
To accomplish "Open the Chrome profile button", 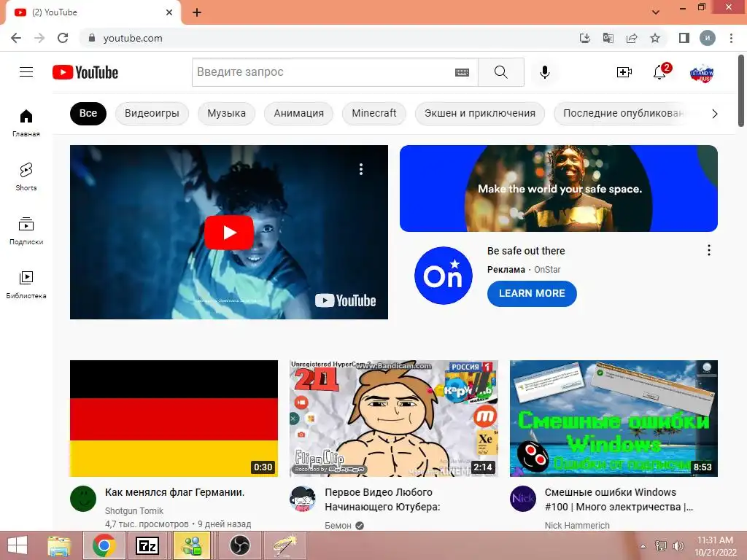I will (x=708, y=38).
